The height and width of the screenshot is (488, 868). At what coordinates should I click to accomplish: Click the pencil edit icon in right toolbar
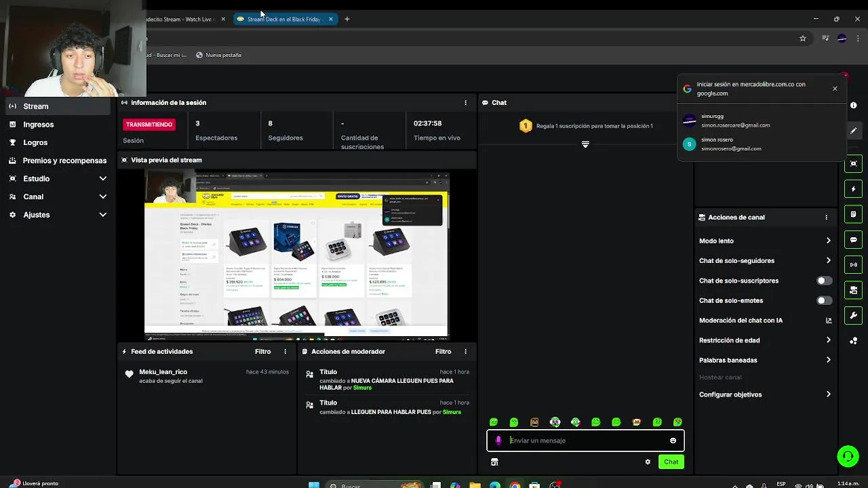854,131
